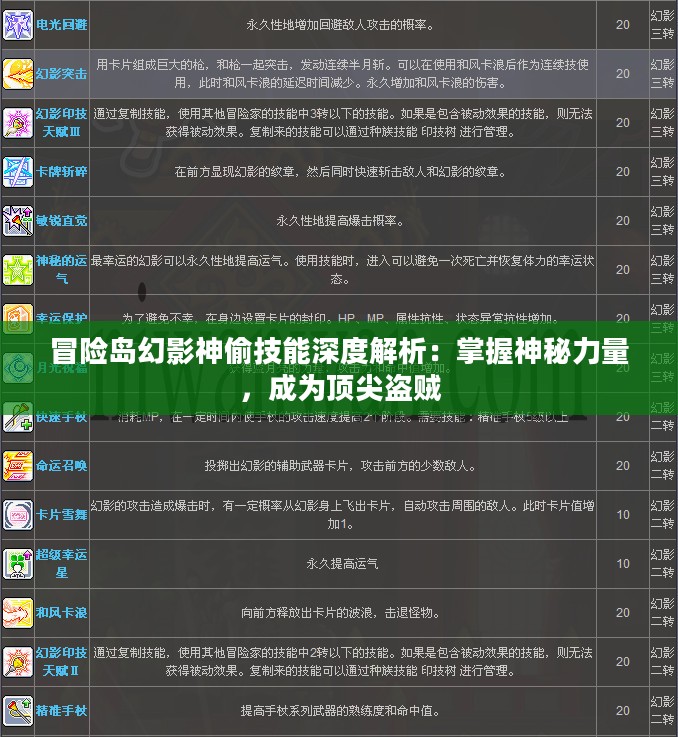678x737 pixels.
Task: Click the 超级幸运星 skill icon
Action: point(18,564)
